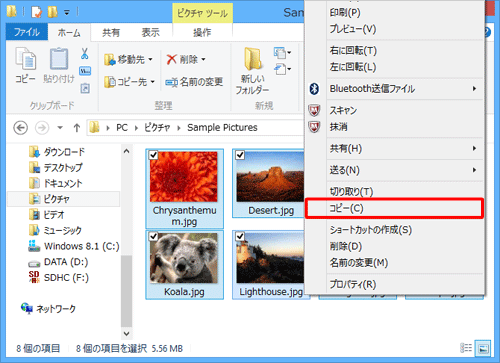Select the Chrysanthemum.jpg thumbnail
500x363 pixels.
coord(184,177)
